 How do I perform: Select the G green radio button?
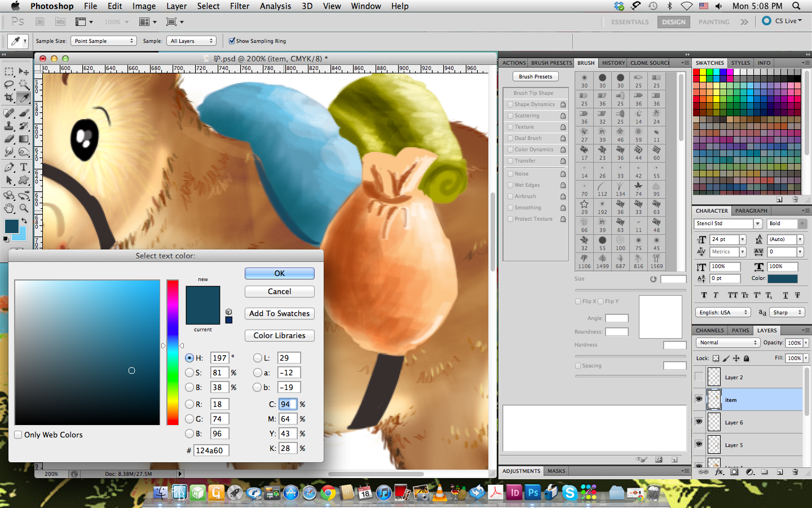[189, 419]
